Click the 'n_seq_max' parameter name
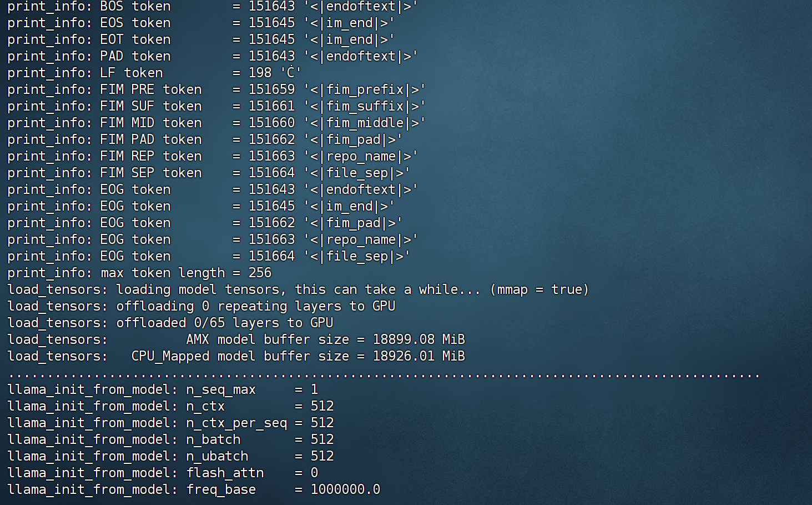This screenshot has width=812, height=505. [x=221, y=389]
